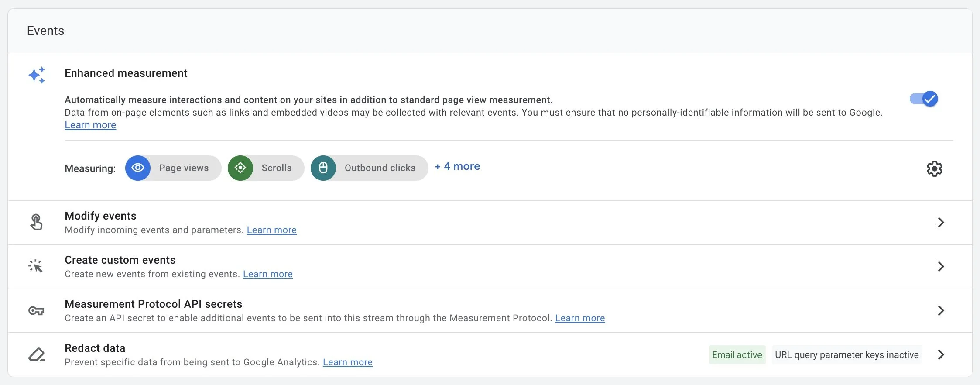Disable the Enhanced measurement toggle
This screenshot has height=385, width=980.
coord(924,99)
